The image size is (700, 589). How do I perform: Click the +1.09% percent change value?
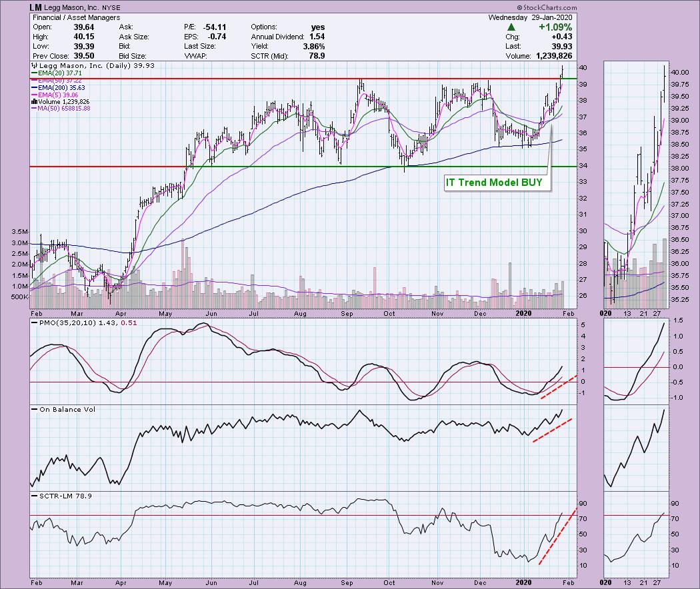pos(555,27)
